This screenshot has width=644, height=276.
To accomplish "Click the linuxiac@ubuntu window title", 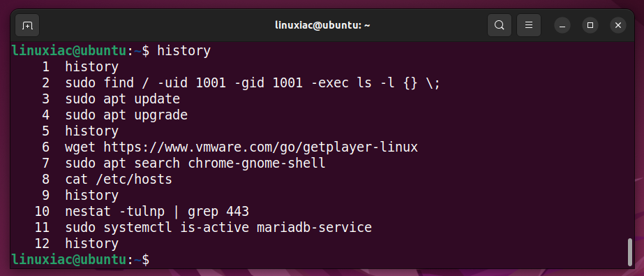I will pos(322,25).
